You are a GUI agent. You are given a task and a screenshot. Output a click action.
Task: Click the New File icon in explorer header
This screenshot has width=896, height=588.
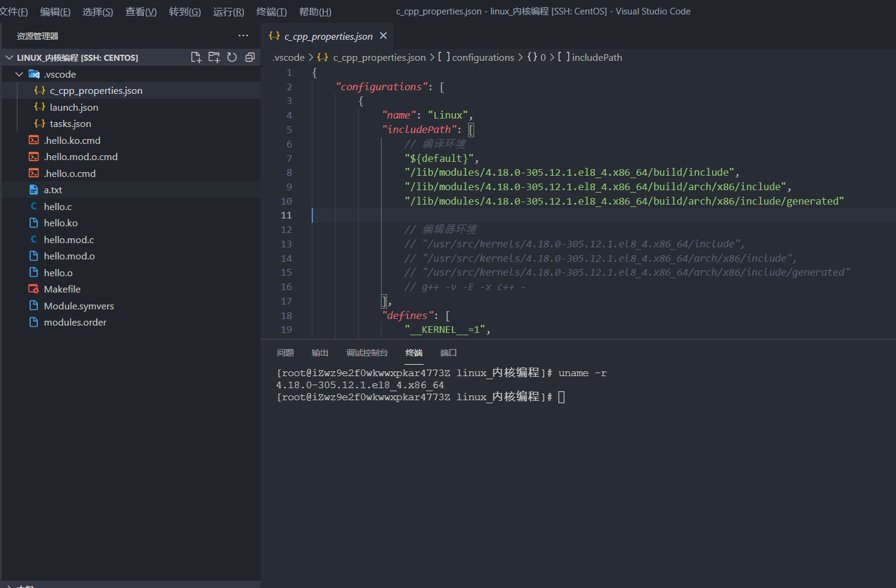coord(196,57)
